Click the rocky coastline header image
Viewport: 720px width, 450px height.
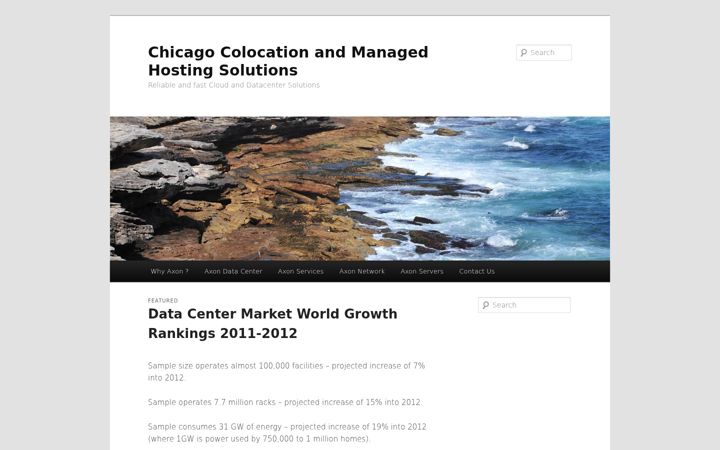(x=360, y=188)
